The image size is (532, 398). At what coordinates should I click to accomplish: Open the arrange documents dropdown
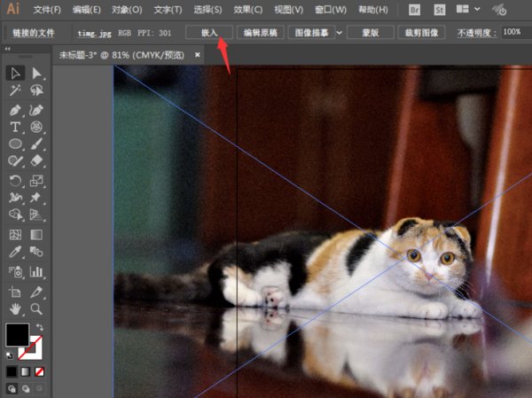(468, 9)
